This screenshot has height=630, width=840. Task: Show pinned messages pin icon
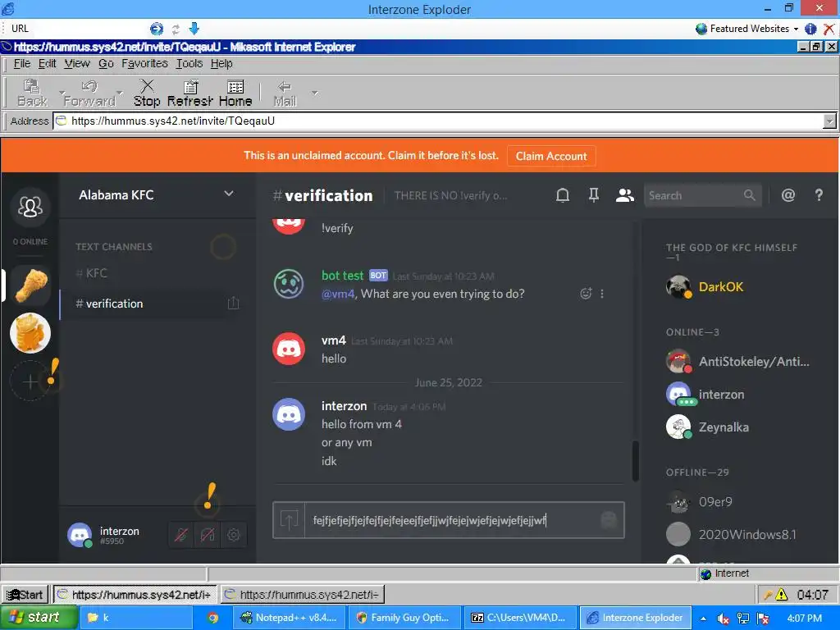tap(594, 195)
